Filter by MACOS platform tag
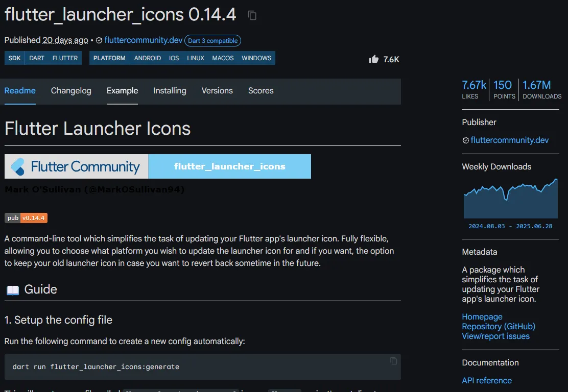Screen dimensions: 568x392 click(223, 58)
